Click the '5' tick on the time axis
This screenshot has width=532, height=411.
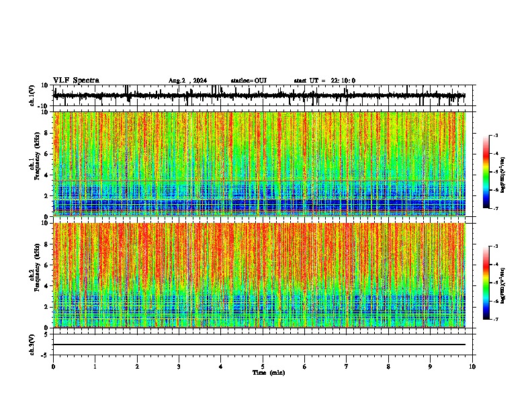pyautogui.click(x=263, y=367)
